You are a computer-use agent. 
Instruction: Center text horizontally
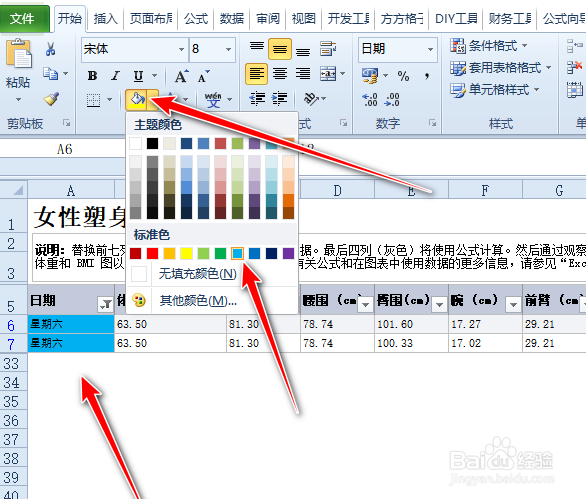coord(280,74)
